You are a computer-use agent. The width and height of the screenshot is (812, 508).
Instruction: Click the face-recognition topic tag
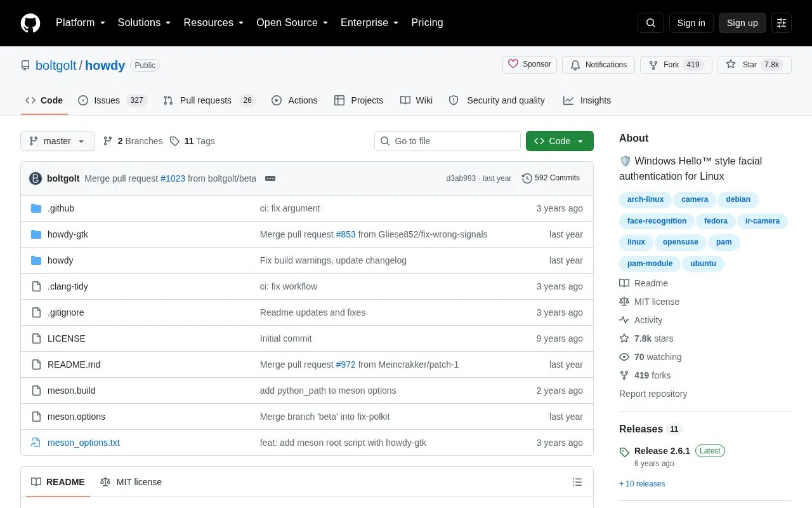(657, 221)
